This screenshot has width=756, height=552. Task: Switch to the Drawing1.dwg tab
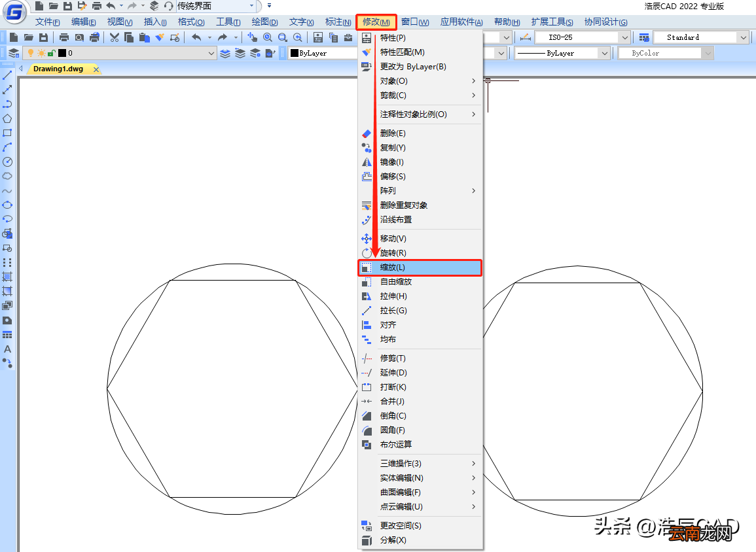coord(58,69)
